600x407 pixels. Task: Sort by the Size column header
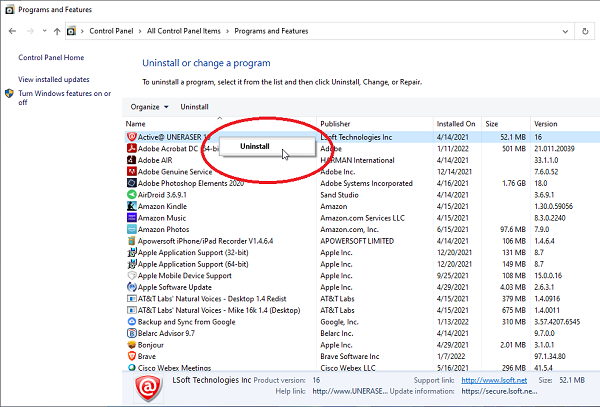pos(492,124)
